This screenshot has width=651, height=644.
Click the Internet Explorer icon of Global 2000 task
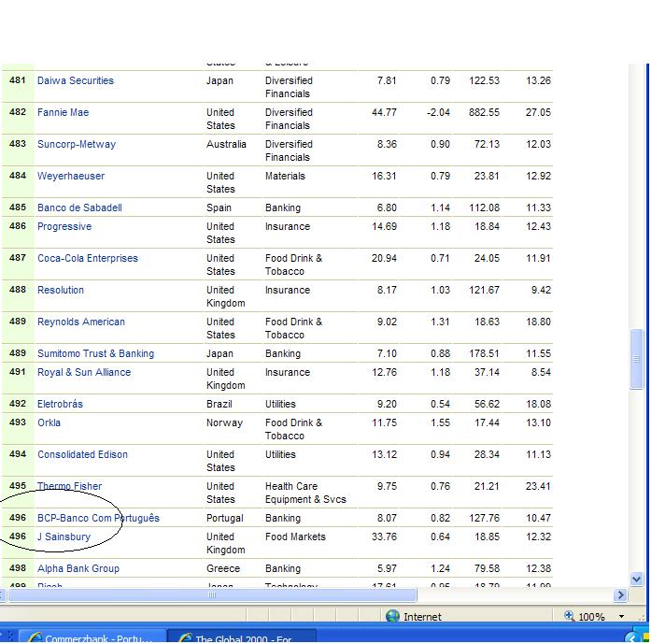coord(185,637)
